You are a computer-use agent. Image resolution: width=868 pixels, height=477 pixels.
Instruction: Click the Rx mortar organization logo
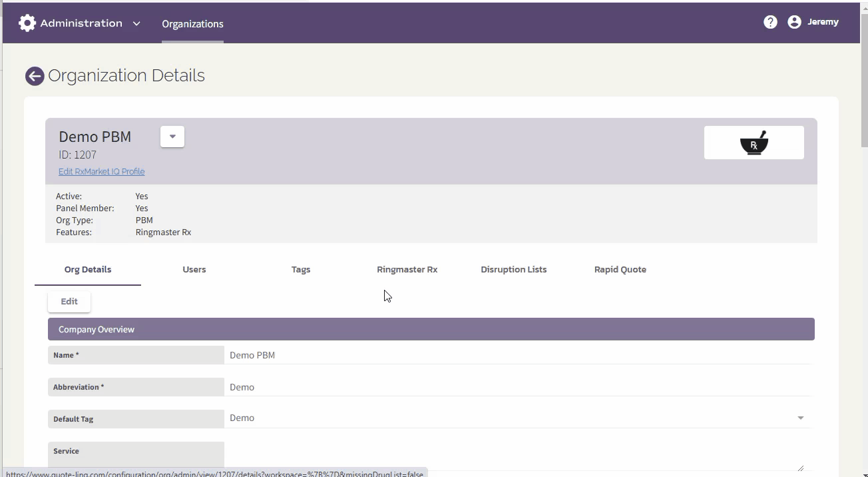(754, 142)
